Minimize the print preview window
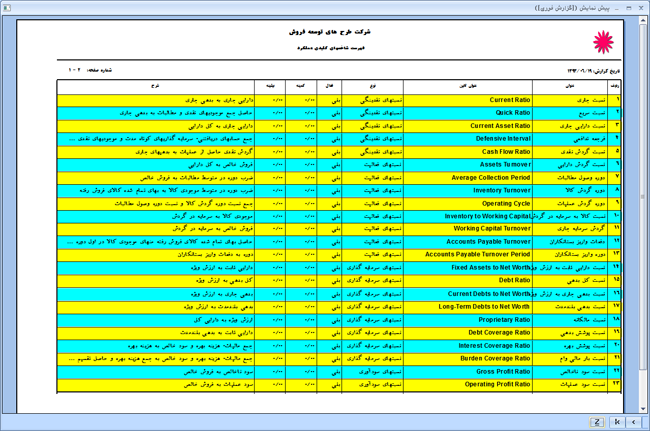The image size is (650, 431). 615,7
